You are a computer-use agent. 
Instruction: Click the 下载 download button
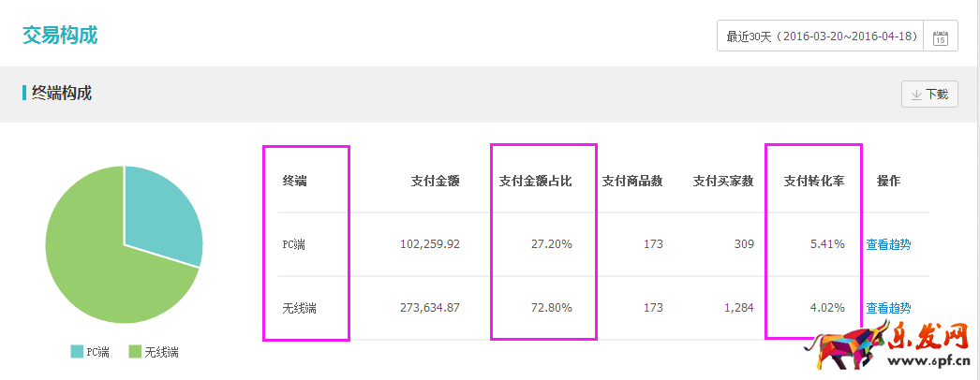pos(928,95)
